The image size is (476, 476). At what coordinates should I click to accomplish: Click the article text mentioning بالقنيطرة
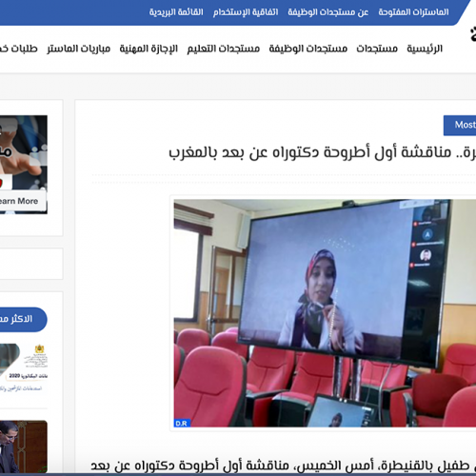283,466
